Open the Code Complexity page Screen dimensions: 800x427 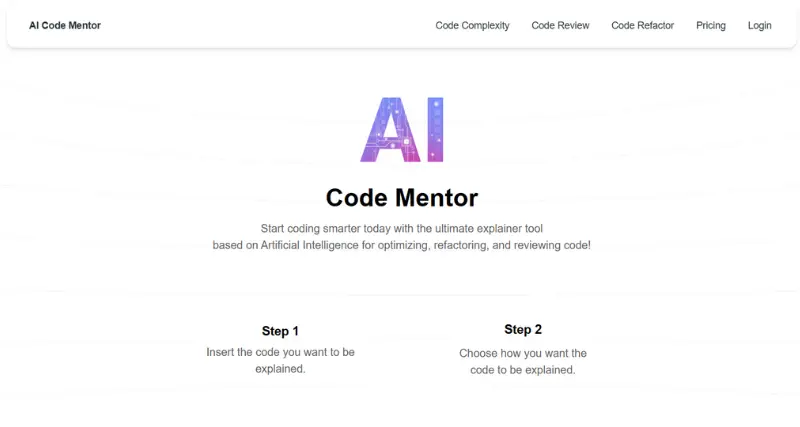point(472,26)
